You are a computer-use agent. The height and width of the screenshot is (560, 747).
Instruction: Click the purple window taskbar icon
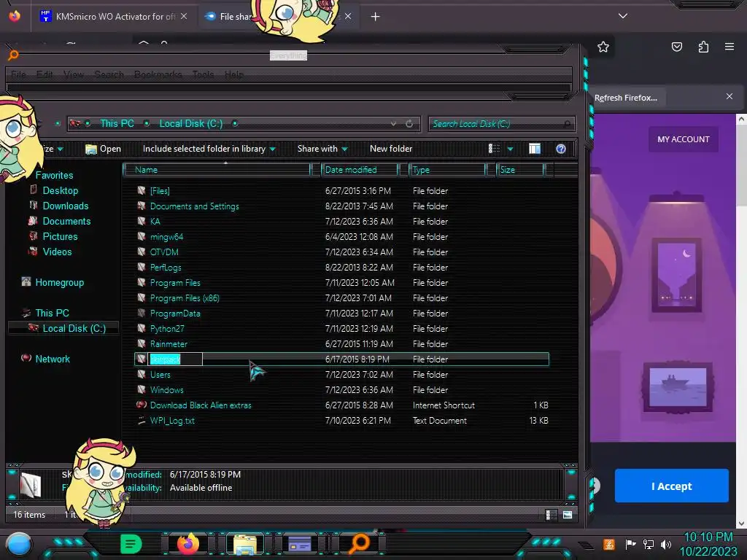tap(300, 544)
